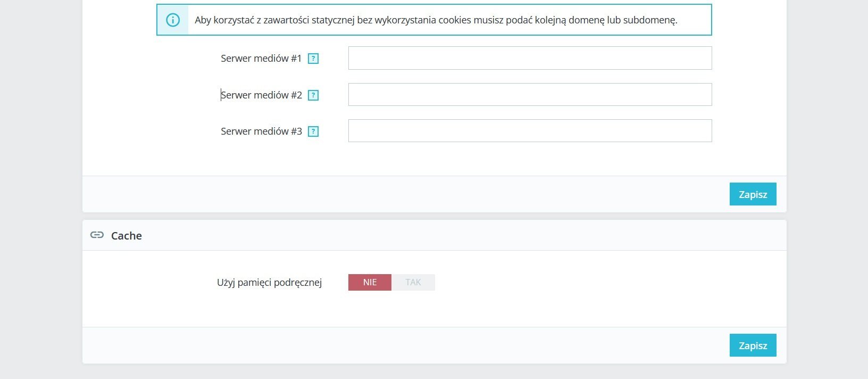Switch cache usage to TAK
The image size is (868, 379).
[x=413, y=282]
